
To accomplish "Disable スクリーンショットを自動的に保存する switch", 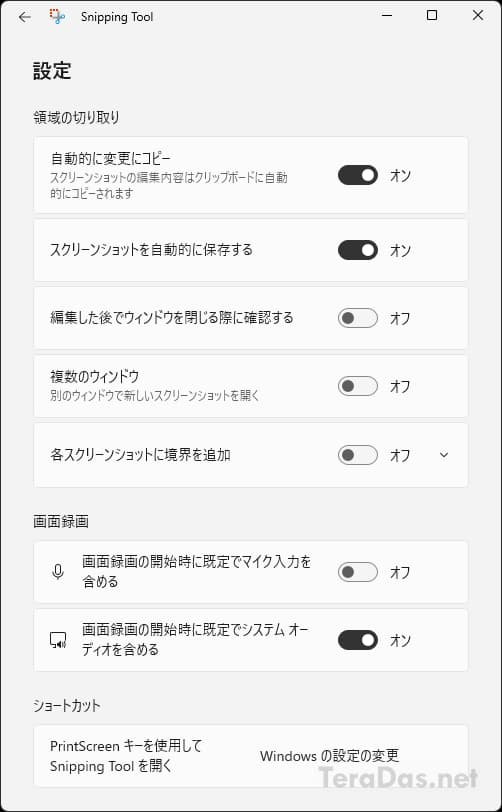I will click(x=357, y=250).
